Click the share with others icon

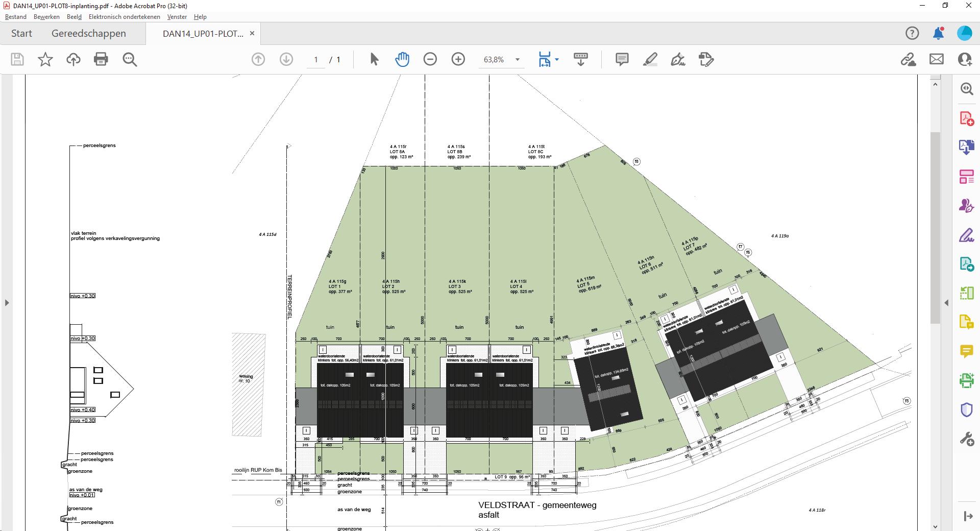[x=965, y=59]
